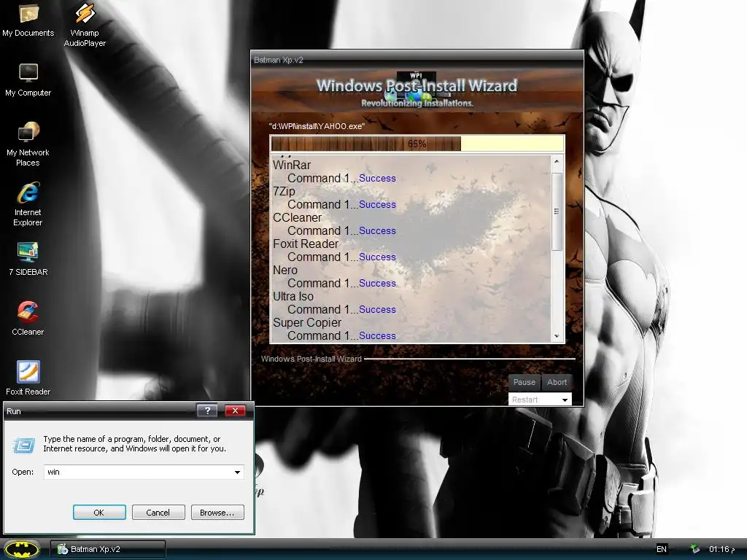The height and width of the screenshot is (560, 747).
Task: Launch CCleaner from the desktop
Action: tap(28, 319)
